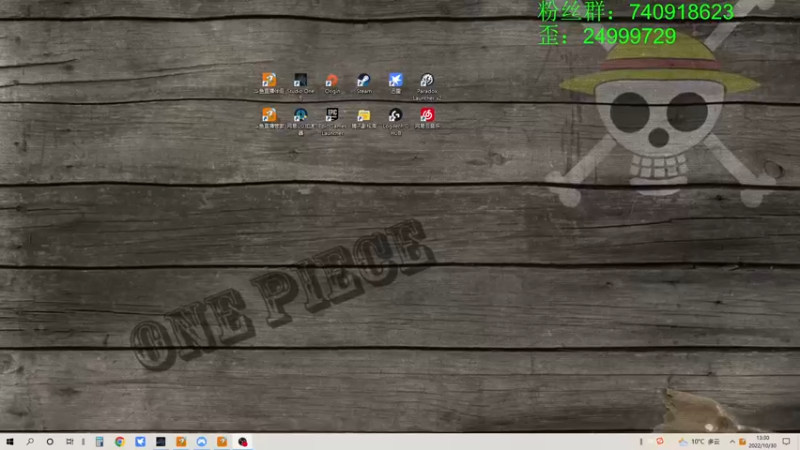Click the orange system tray icon by the clock
The width and height of the screenshot is (800, 450).
(742, 442)
